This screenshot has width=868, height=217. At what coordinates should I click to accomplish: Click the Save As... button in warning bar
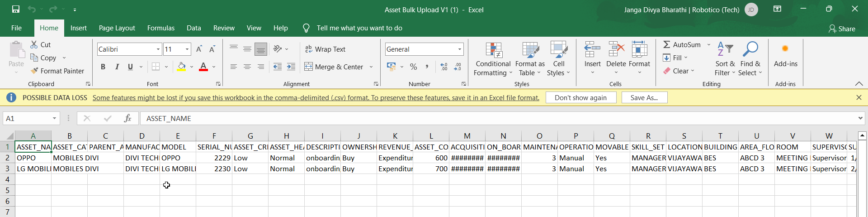(x=644, y=97)
